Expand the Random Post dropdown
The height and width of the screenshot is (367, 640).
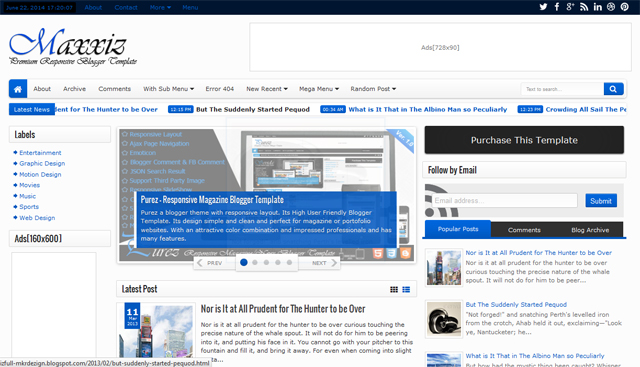tap(373, 89)
